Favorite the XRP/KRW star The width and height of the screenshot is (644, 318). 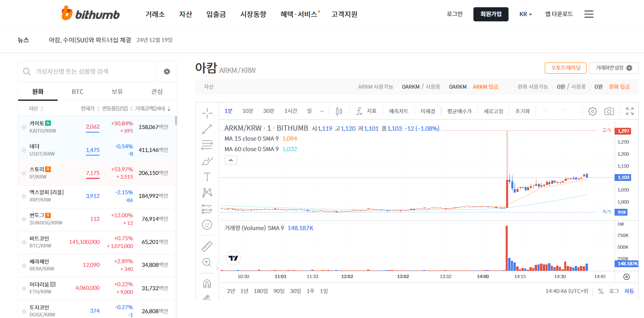coord(24,196)
